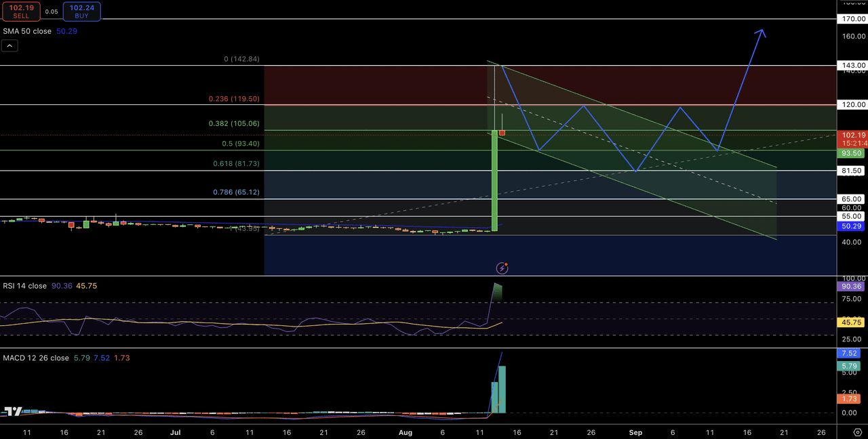Click the green 93.50 price axis label
Image resolution: width=868 pixels, height=439 pixels.
852,154
